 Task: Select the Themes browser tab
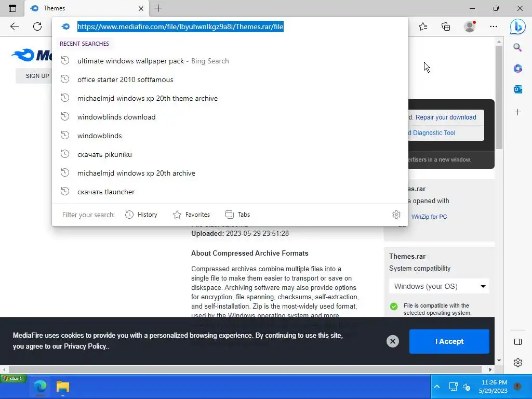click(87, 8)
